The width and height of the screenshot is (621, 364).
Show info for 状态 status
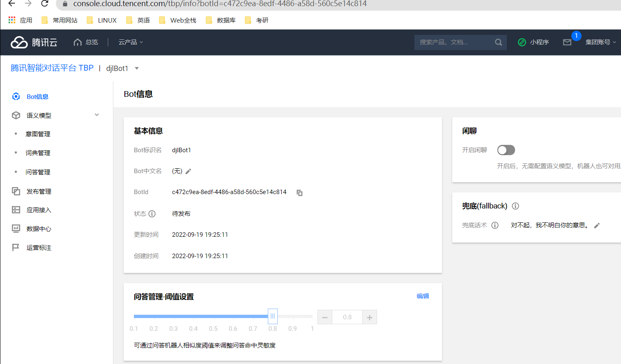coord(152,214)
